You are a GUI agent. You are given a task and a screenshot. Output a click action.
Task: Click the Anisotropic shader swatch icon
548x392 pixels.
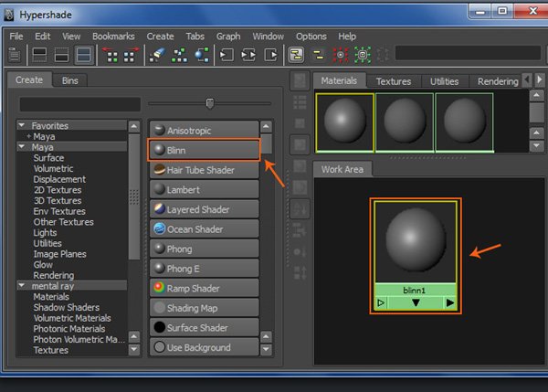(159, 130)
